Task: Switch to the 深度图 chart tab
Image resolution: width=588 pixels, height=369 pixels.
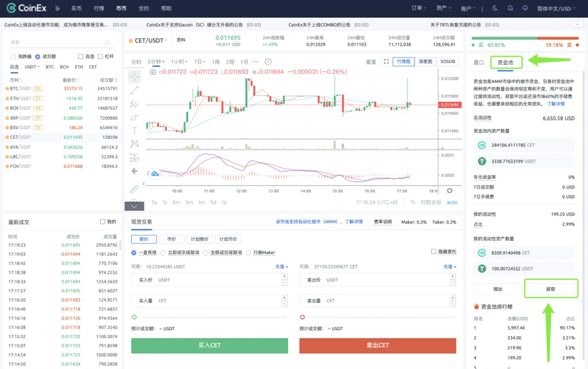Action: 425,61
